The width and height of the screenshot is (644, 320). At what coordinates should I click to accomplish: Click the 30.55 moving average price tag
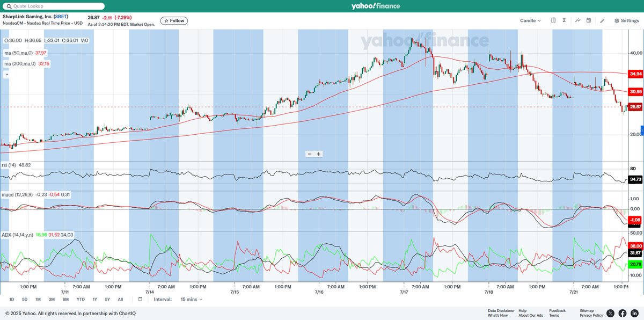(x=635, y=92)
